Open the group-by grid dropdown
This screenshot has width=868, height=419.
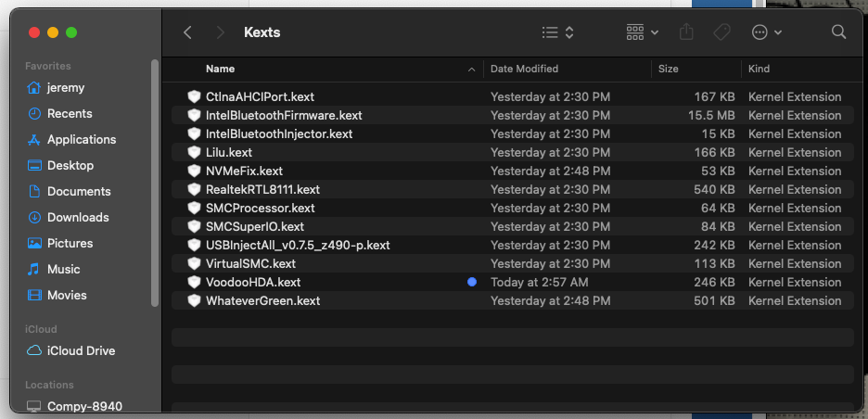tap(642, 32)
